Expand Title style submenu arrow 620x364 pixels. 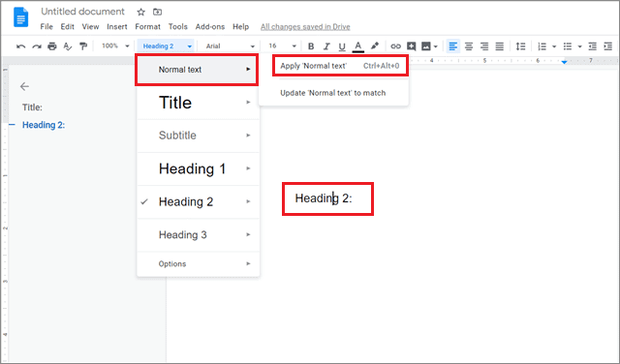click(248, 103)
